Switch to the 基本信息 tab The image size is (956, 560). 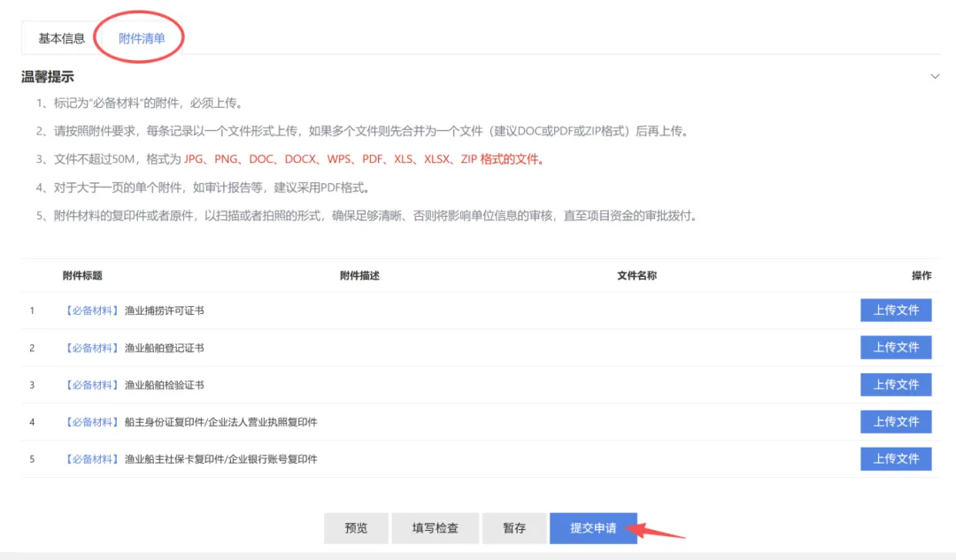tap(62, 38)
